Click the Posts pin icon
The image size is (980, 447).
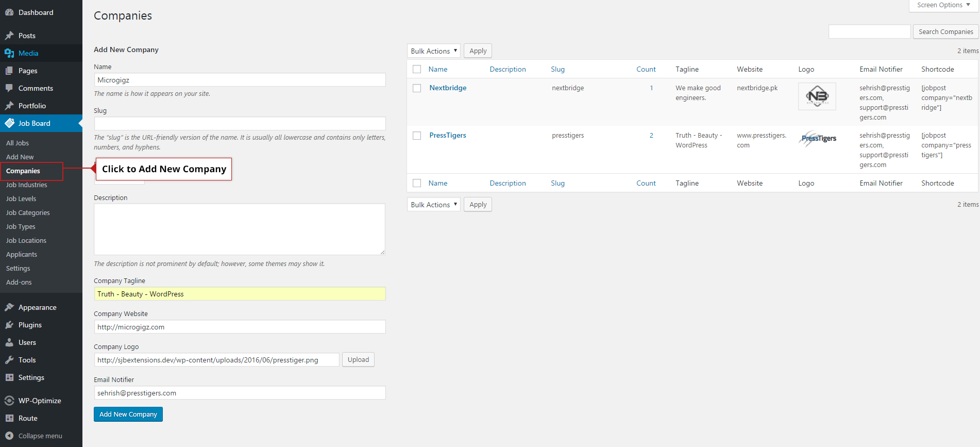[9, 36]
